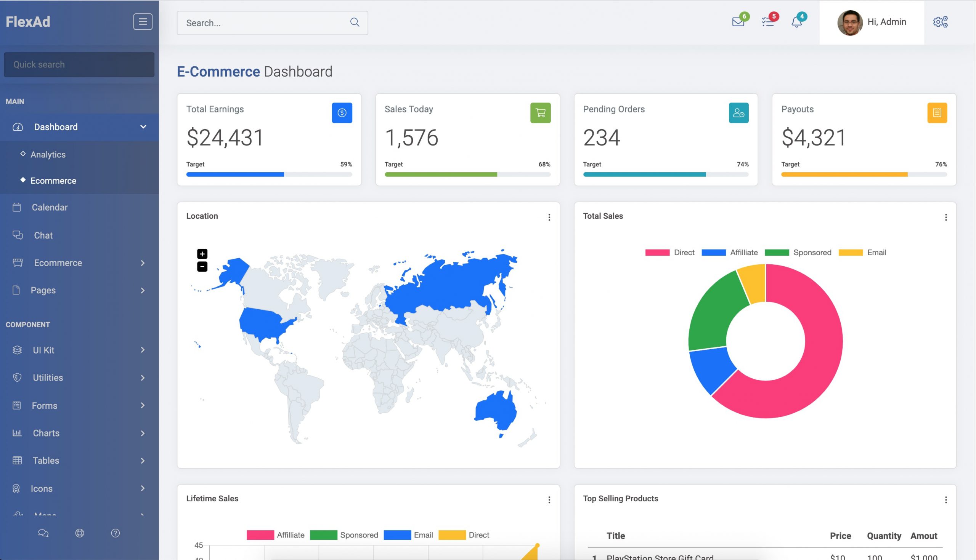Open the task list notifications icon
The image size is (976, 560).
(768, 22)
